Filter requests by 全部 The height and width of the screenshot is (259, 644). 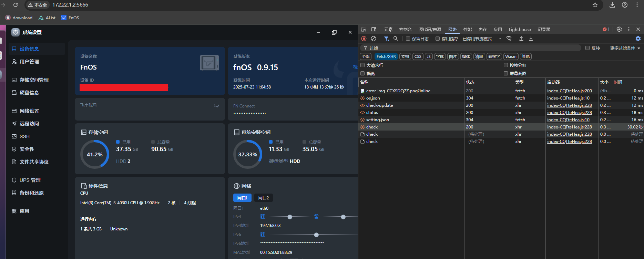(366, 56)
